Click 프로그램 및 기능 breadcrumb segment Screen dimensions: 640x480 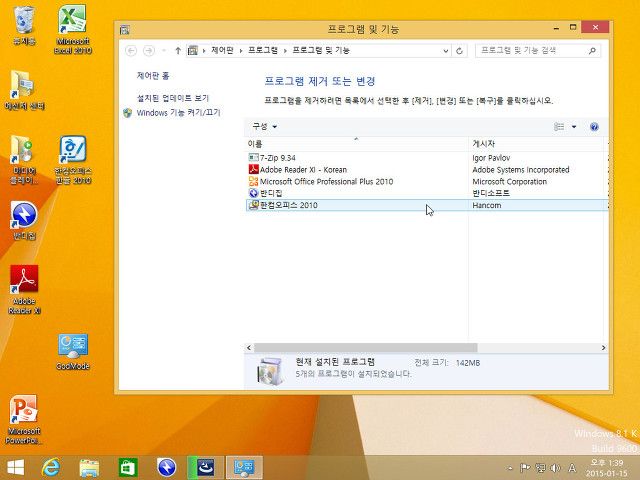(321, 50)
